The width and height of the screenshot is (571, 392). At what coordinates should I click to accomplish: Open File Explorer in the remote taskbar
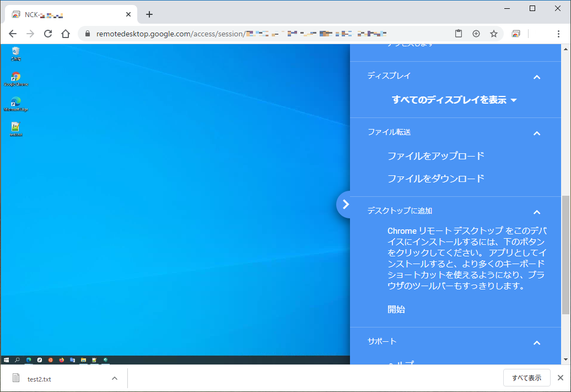[x=83, y=360]
